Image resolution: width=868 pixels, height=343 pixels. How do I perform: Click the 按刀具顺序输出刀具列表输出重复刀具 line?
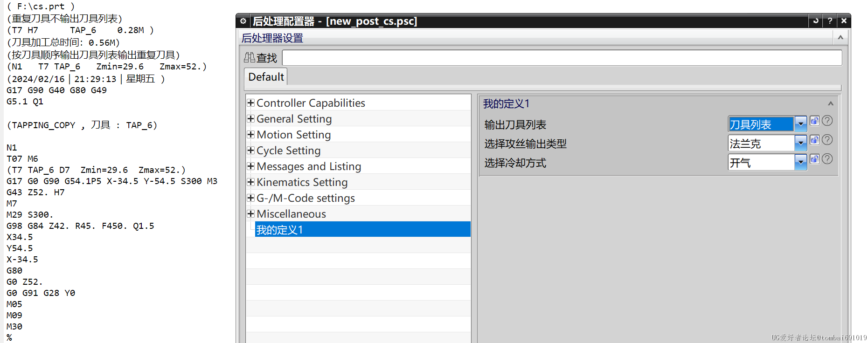(x=94, y=55)
